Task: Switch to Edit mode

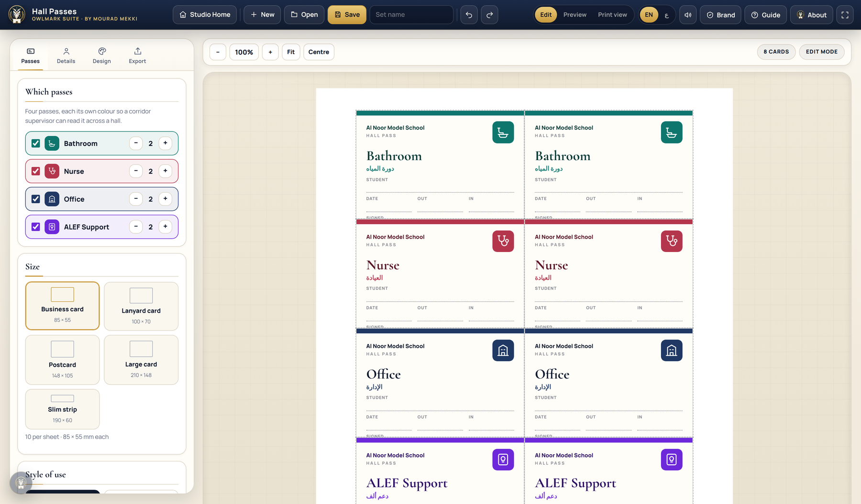Action: [x=546, y=15]
